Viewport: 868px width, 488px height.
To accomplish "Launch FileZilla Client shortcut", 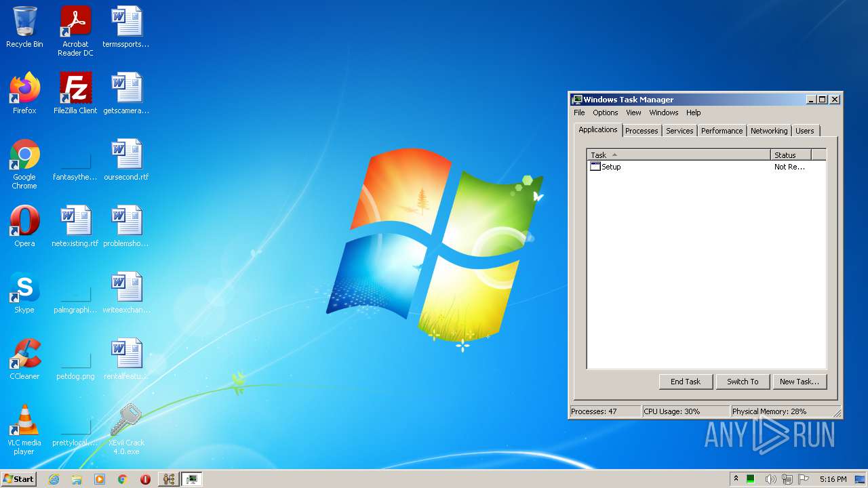I will pyautogui.click(x=75, y=94).
